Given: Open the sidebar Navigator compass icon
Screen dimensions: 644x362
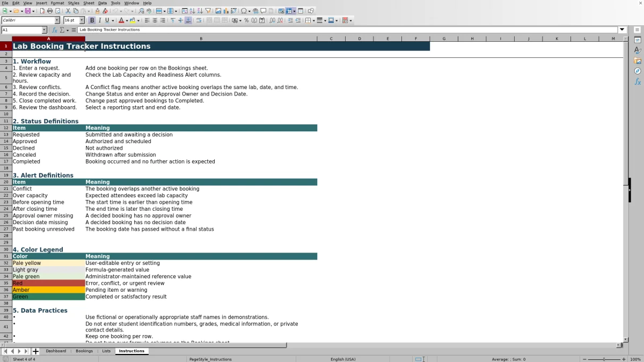Looking at the screenshot, I should [x=638, y=71].
